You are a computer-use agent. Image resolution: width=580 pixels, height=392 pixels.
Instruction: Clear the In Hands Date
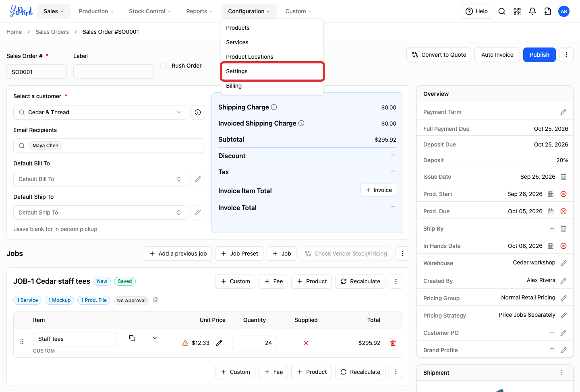pos(563,246)
